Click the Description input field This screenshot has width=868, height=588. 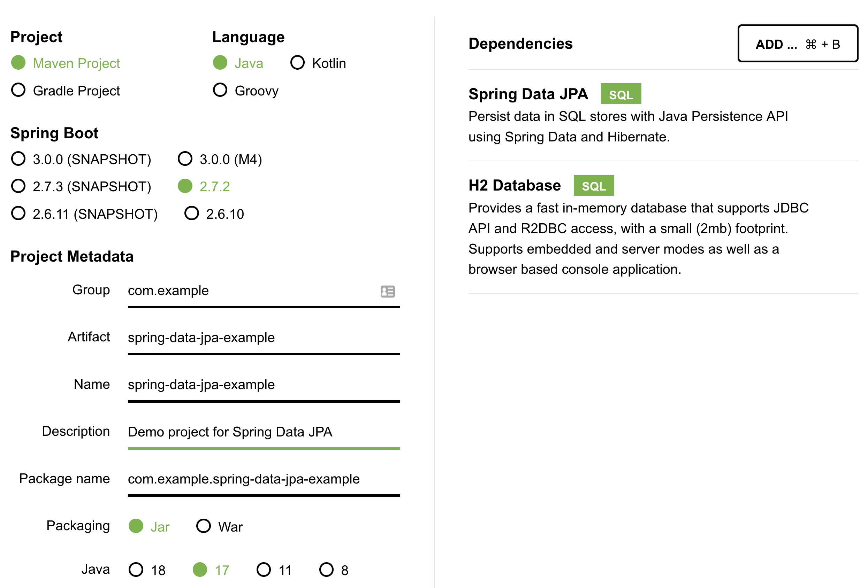click(x=263, y=432)
